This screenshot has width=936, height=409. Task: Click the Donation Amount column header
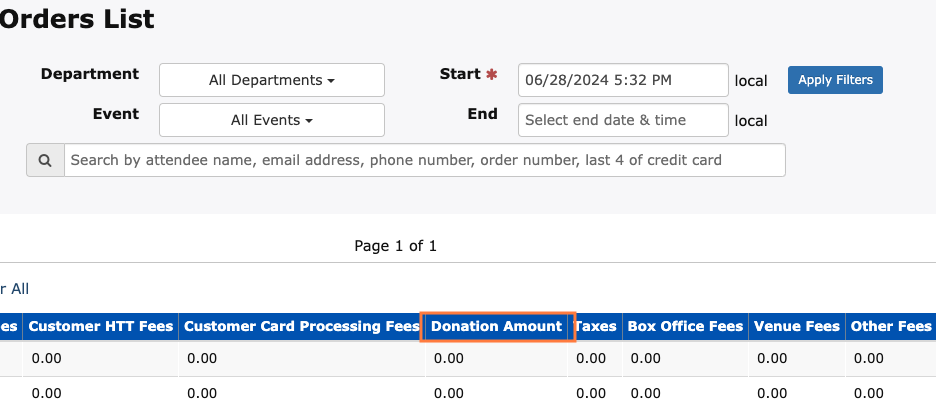(497, 326)
